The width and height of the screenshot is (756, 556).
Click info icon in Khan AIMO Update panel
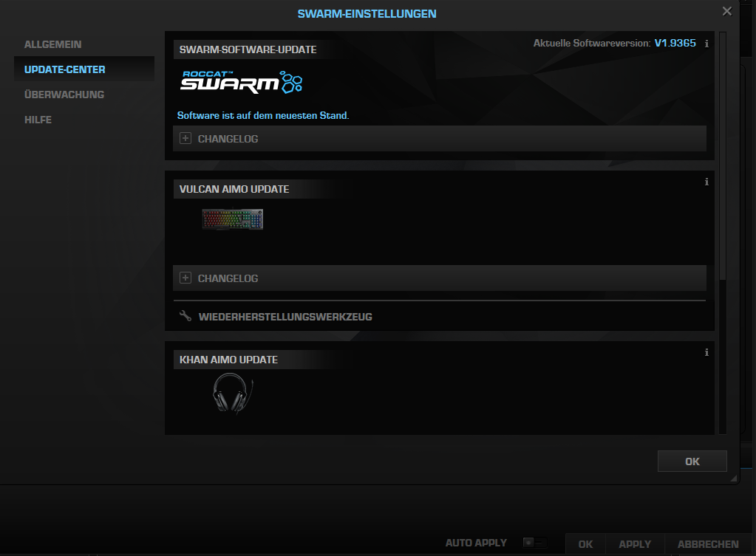pos(706,352)
